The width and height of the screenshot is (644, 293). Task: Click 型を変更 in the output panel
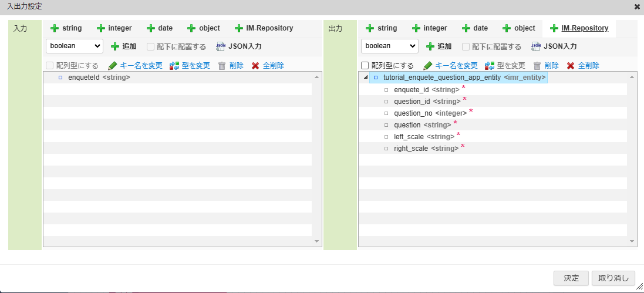click(505, 65)
